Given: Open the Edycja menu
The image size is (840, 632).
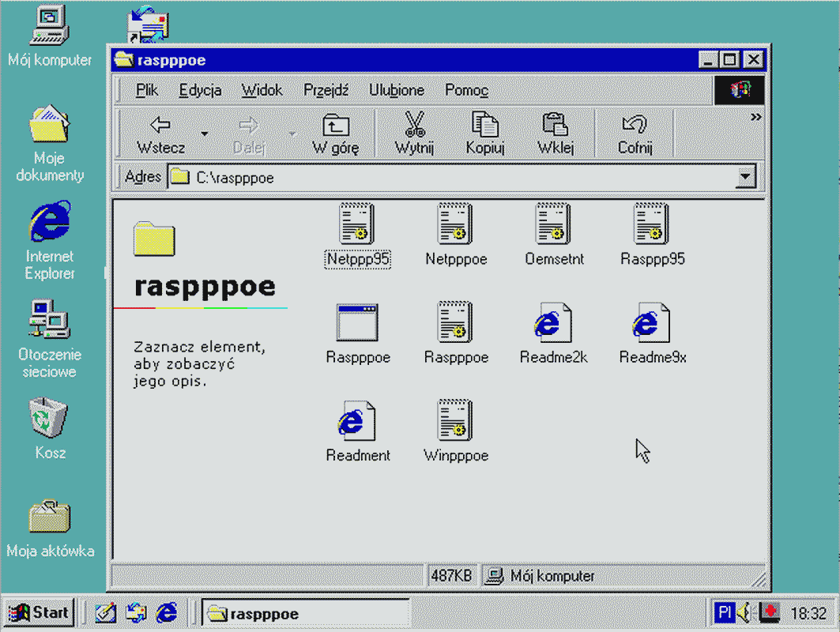Looking at the screenshot, I should click(x=200, y=90).
